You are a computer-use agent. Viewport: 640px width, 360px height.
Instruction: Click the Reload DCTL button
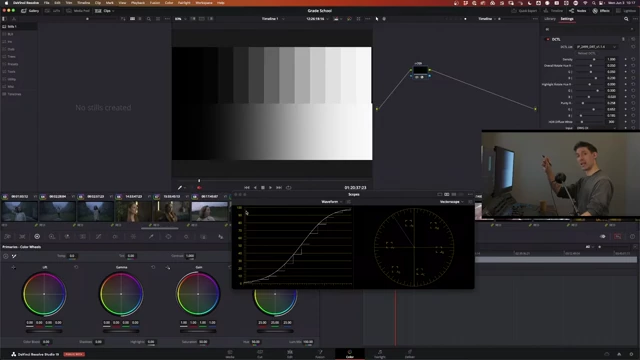[x=587, y=53]
